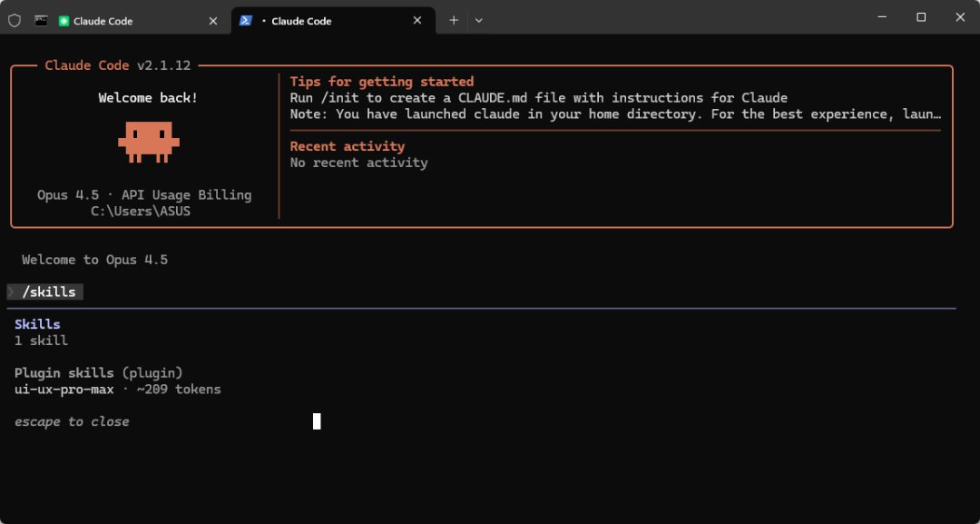The width and height of the screenshot is (980, 524).
Task: Click the terminal icon beside the first tab
Action: pyautogui.click(x=41, y=21)
